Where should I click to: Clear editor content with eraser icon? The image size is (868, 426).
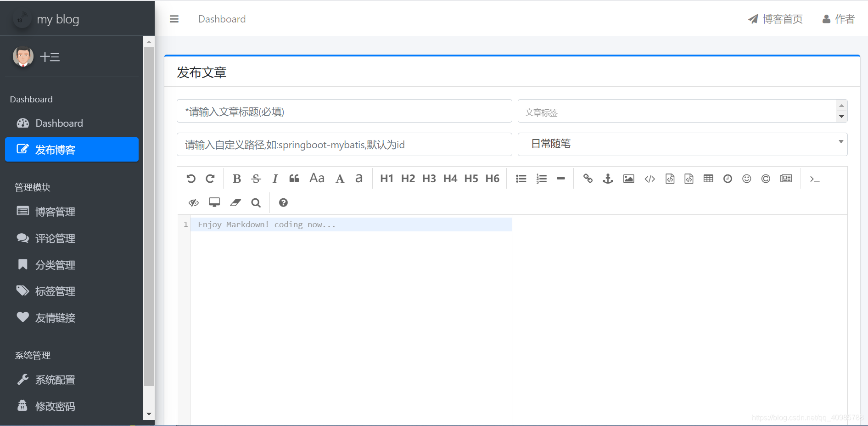pos(235,202)
